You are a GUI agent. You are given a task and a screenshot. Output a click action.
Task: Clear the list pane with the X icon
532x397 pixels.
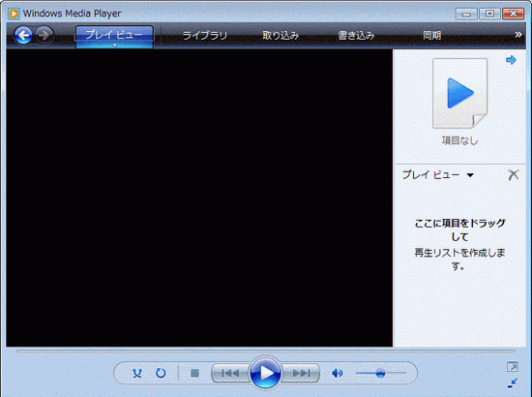(514, 175)
